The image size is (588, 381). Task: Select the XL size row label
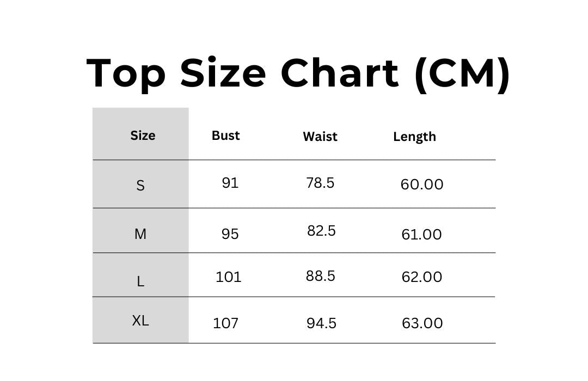140,321
